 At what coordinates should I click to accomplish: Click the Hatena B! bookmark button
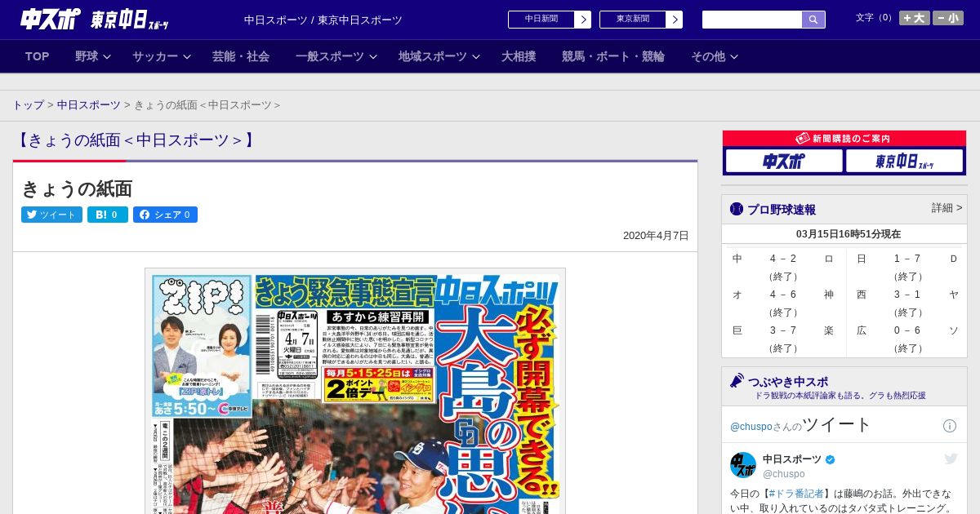pyautogui.click(x=108, y=215)
